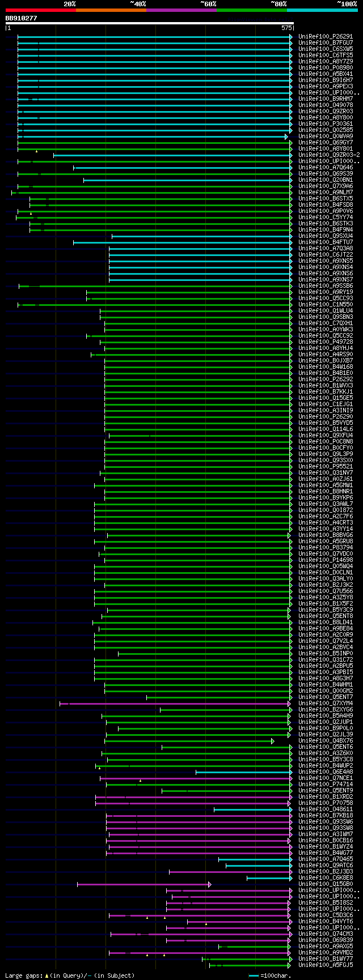The image size is (363, 980).
Task: Select label UniRef100_Q9XFU4
Action: tap(326, 436)
